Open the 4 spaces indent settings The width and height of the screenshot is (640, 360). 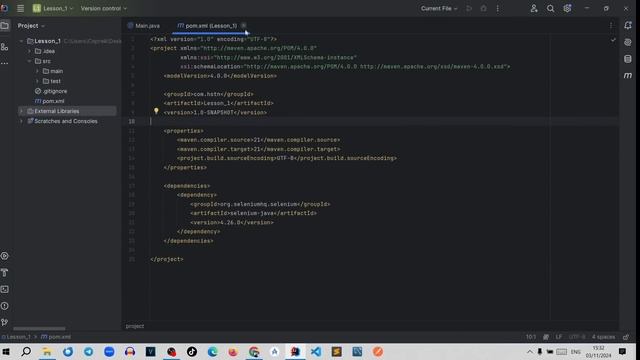tap(603, 337)
